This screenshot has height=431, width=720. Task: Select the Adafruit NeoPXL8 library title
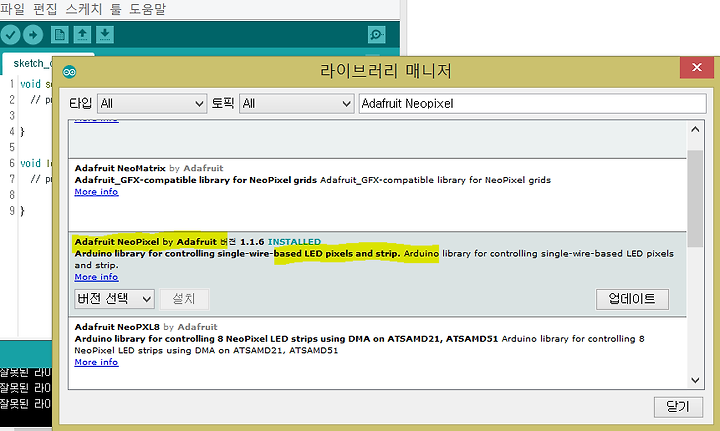click(117, 327)
